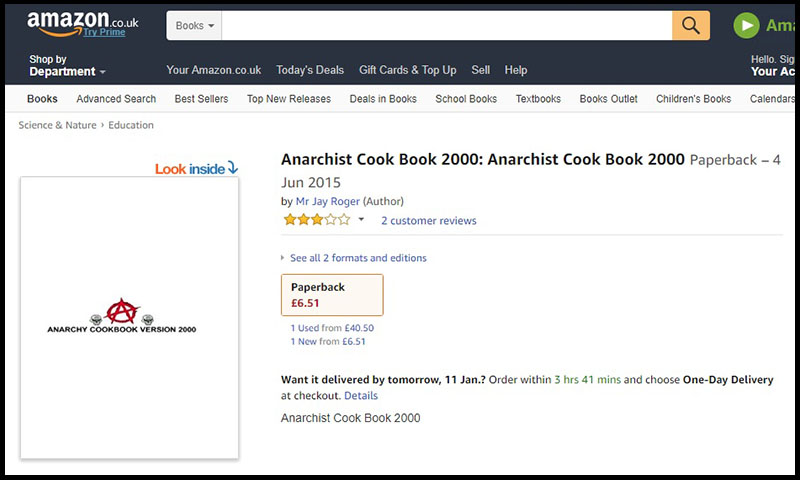Open the Books search category dropdown
The height and width of the screenshot is (480, 800).
tap(194, 26)
